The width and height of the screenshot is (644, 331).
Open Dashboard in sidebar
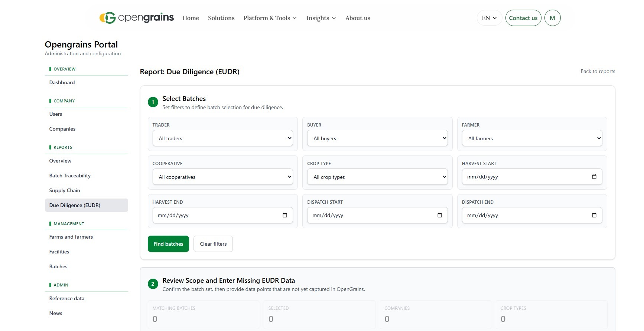[x=86, y=82]
